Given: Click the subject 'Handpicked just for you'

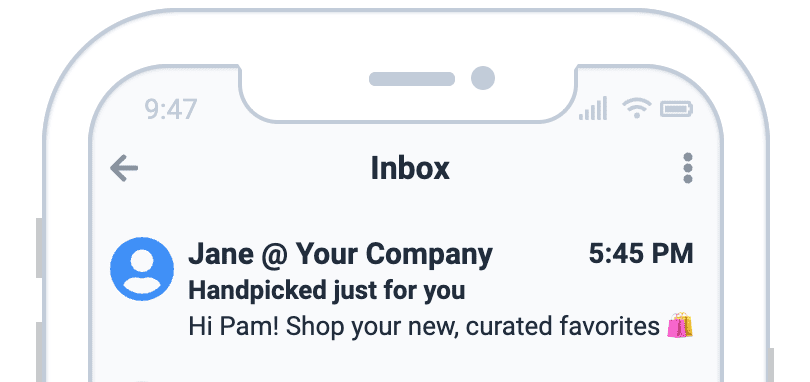Looking at the screenshot, I should [x=326, y=291].
